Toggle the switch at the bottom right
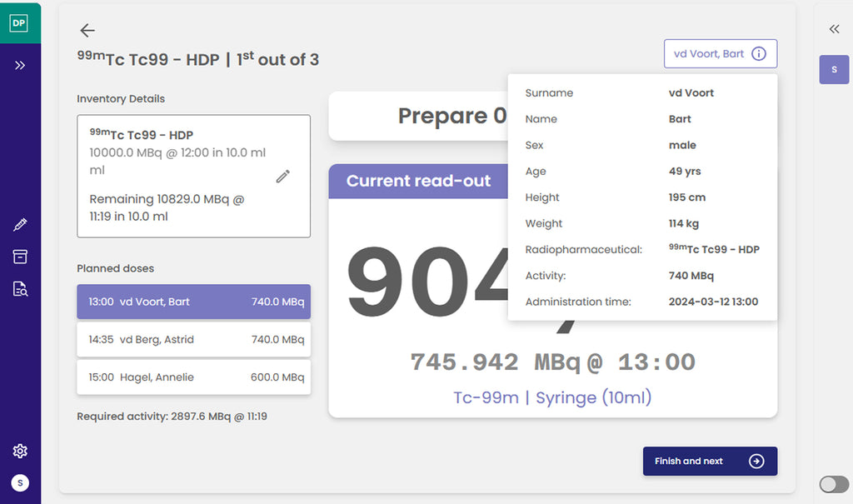This screenshot has width=853, height=504. [832, 484]
